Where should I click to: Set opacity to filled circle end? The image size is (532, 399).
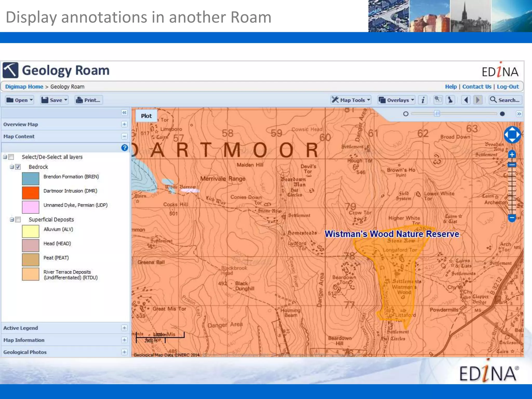point(502,114)
